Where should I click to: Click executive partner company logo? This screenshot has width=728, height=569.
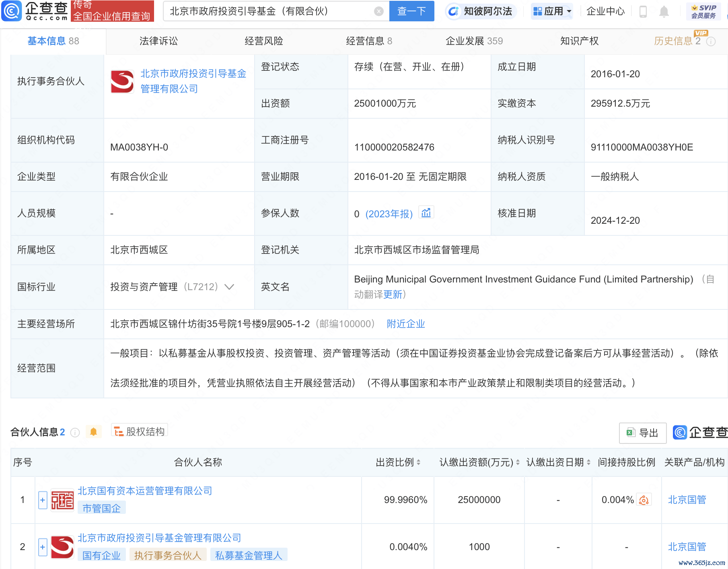(122, 82)
